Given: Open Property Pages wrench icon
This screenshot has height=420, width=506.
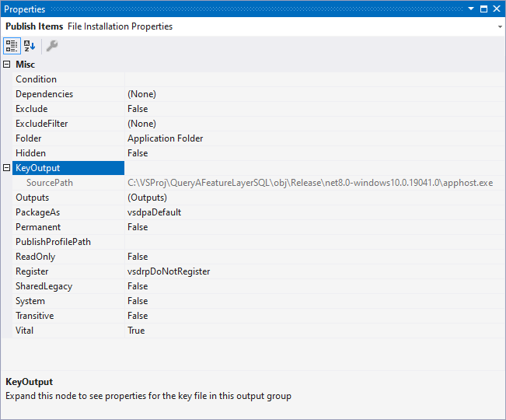Looking at the screenshot, I should [x=52, y=46].
